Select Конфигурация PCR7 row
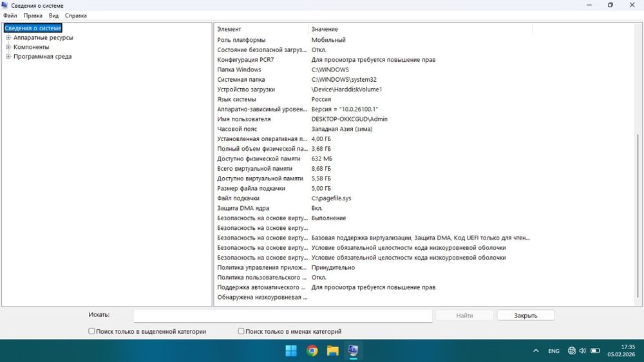Viewport: 644px width, 362px height. click(374, 59)
